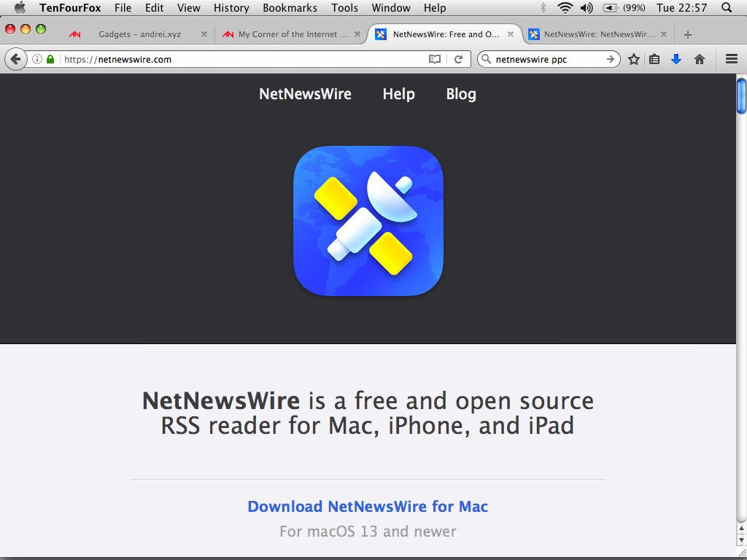Image resolution: width=747 pixels, height=560 pixels.
Task: Open the Help link on the webpage
Action: (x=399, y=94)
